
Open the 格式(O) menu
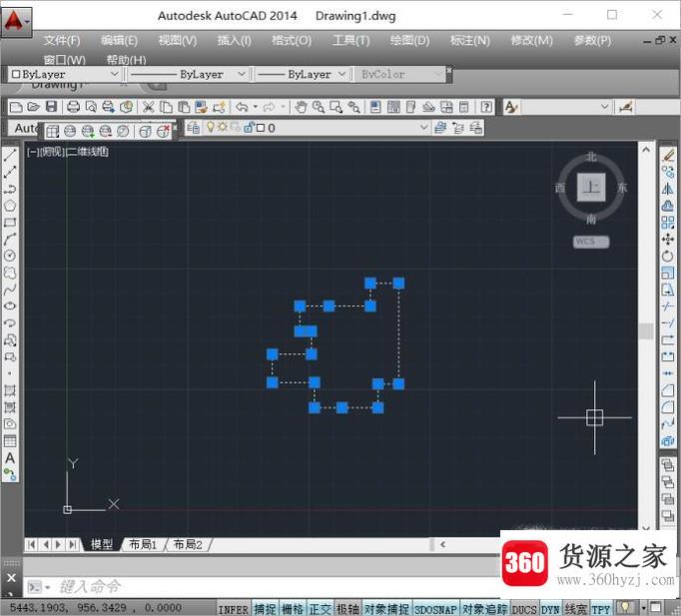pyautogui.click(x=292, y=40)
